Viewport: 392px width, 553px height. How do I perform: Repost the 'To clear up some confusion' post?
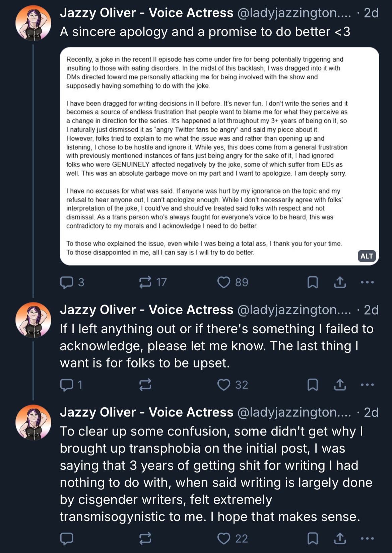[x=145, y=539]
